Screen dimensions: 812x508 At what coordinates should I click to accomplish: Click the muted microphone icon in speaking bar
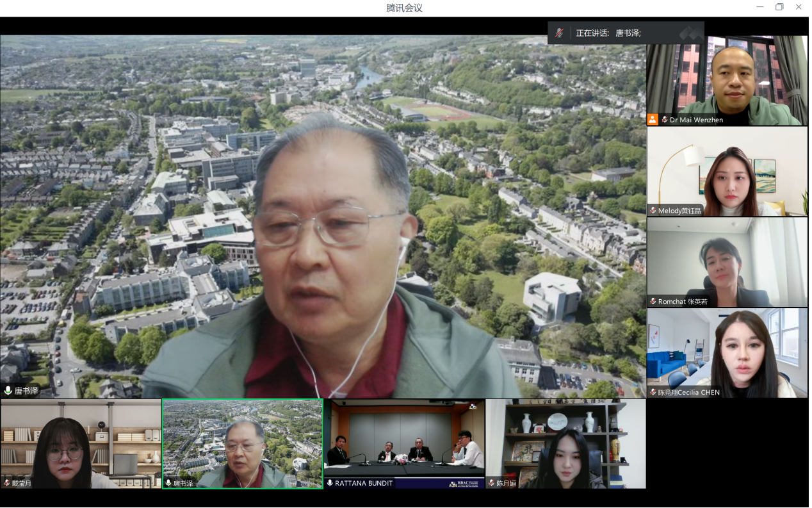point(559,33)
